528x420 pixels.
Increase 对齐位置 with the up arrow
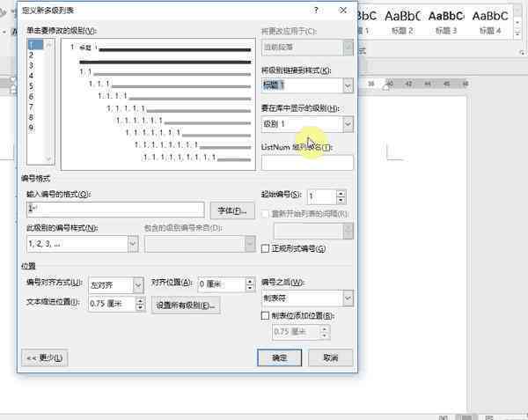(250, 281)
